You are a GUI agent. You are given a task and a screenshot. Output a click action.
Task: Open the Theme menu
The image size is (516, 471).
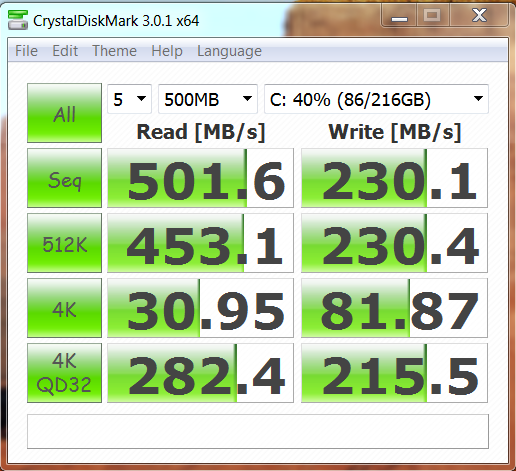114,51
